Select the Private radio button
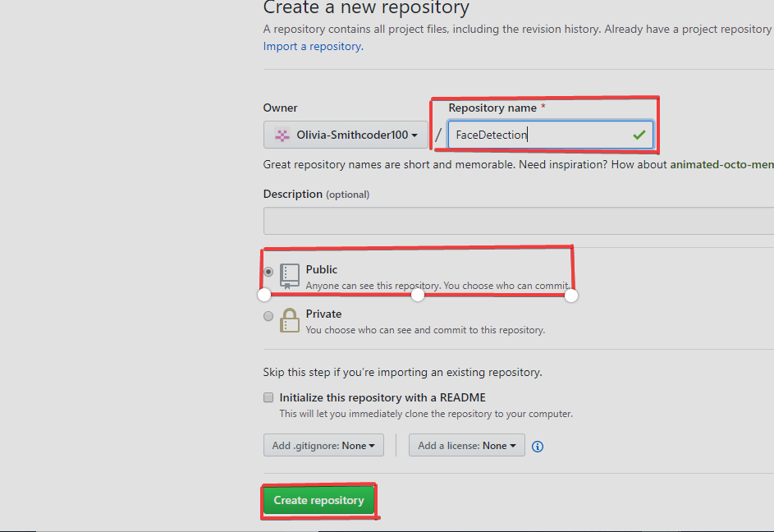The image size is (774, 532). click(x=268, y=315)
